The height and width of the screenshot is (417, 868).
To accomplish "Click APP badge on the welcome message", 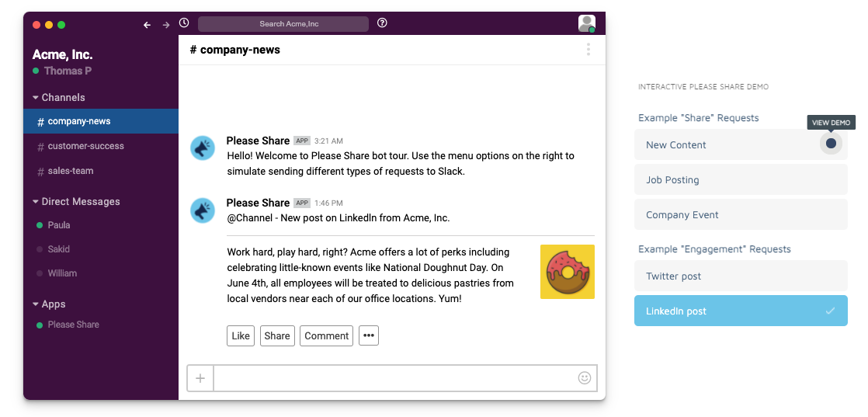I will [302, 141].
